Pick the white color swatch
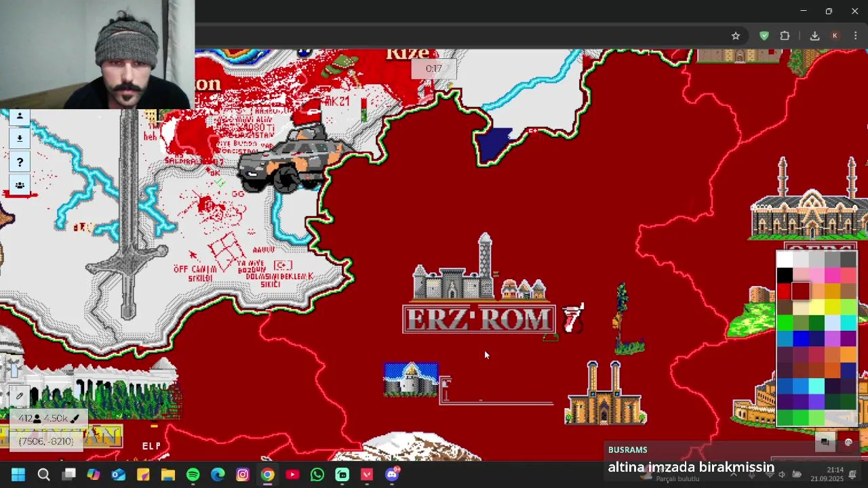The width and height of the screenshot is (868, 488). (785, 260)
